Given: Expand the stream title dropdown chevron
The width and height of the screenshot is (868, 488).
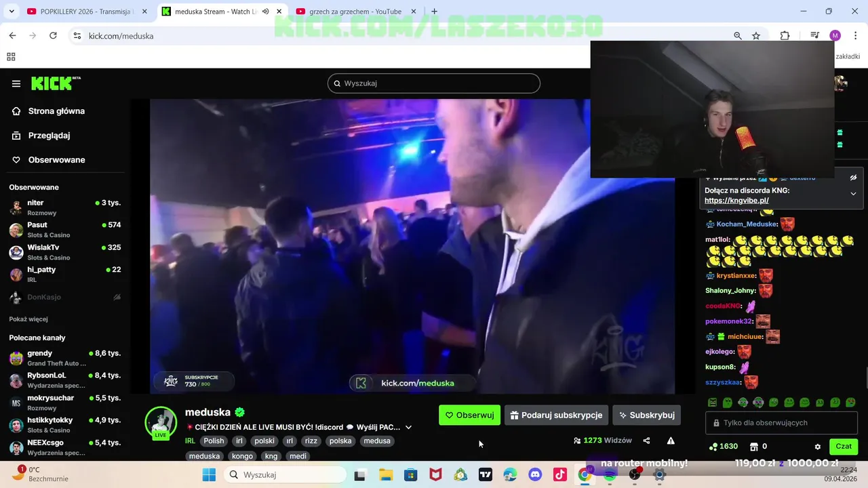Looking at the screenshot, I should coord(408,428).
